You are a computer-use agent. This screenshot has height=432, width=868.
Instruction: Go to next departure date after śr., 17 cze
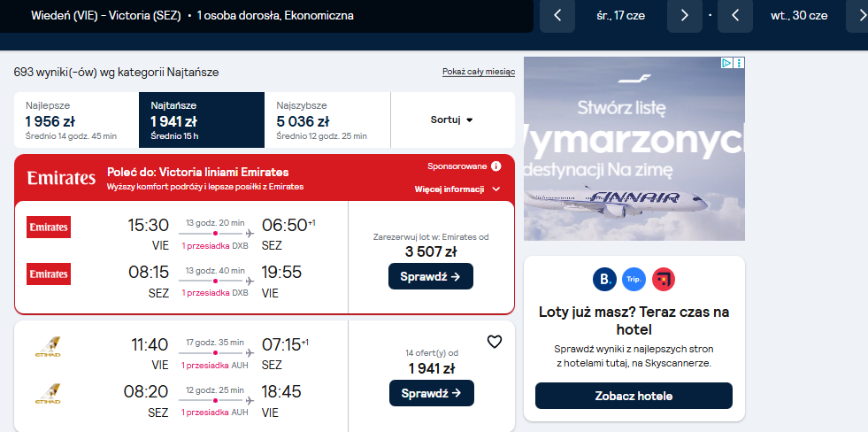pos(684,16)
